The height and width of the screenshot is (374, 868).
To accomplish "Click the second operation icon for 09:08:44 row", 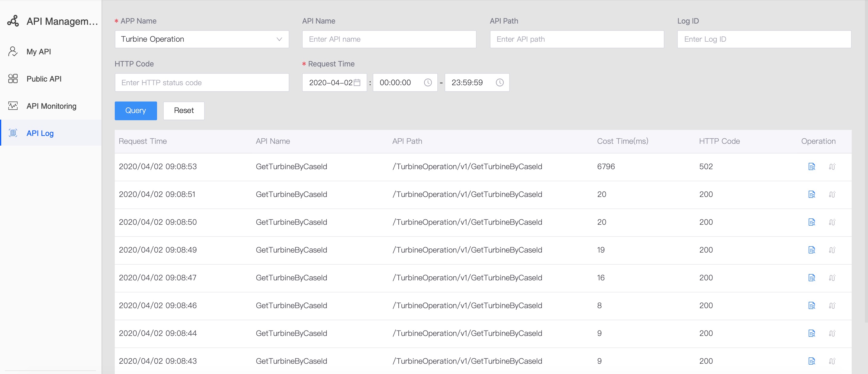I will click(832, 333).
